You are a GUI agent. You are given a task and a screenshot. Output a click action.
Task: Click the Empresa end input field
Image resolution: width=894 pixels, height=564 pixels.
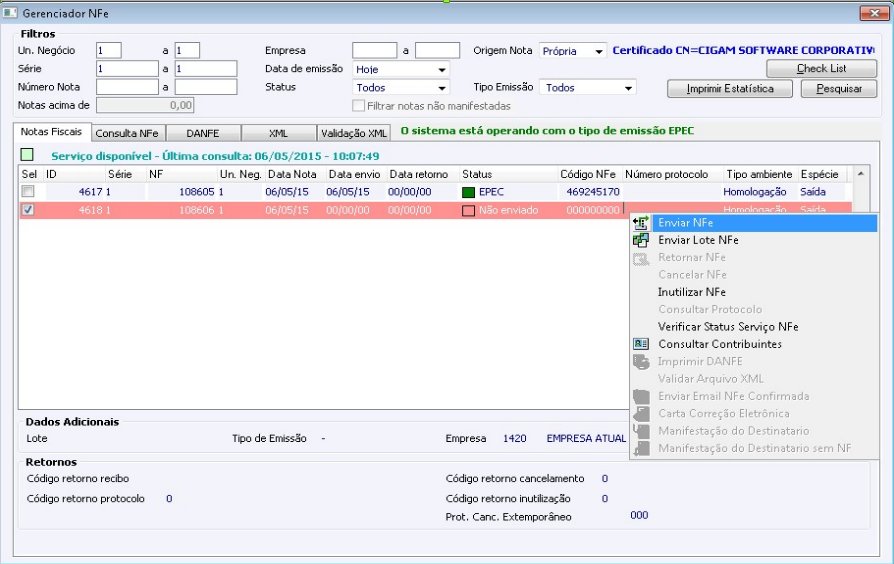coord(437,50)
